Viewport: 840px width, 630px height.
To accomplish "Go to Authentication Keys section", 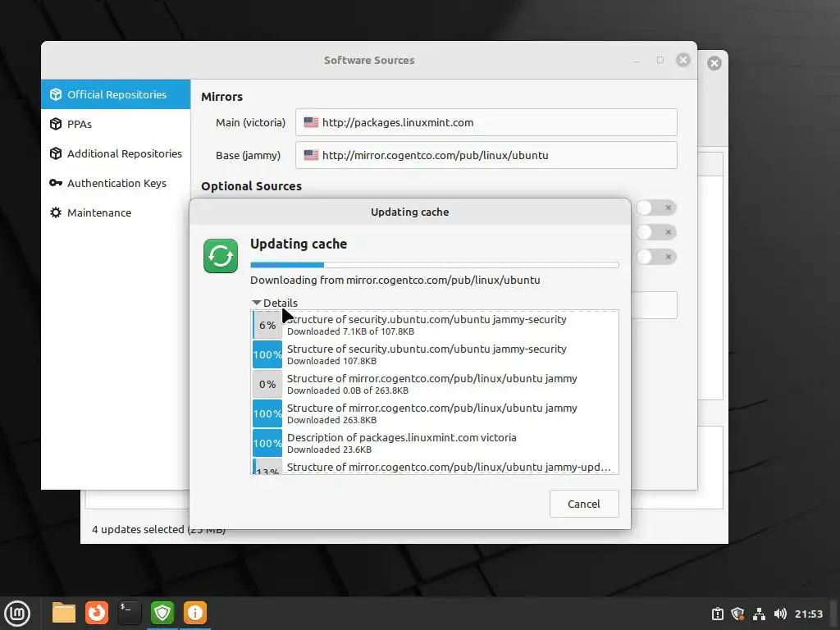I will (x=116, y=183).
